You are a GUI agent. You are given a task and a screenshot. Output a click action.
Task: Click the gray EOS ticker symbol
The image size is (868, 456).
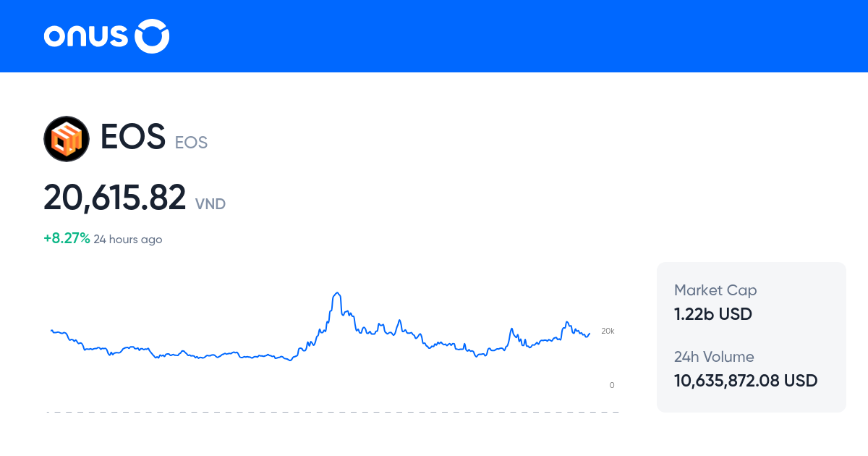coord(191,143)
